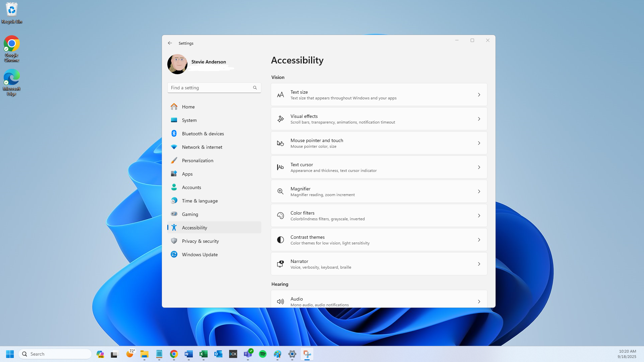
Task: Click the taskbar Search box
Action: [x=55, y=354]
